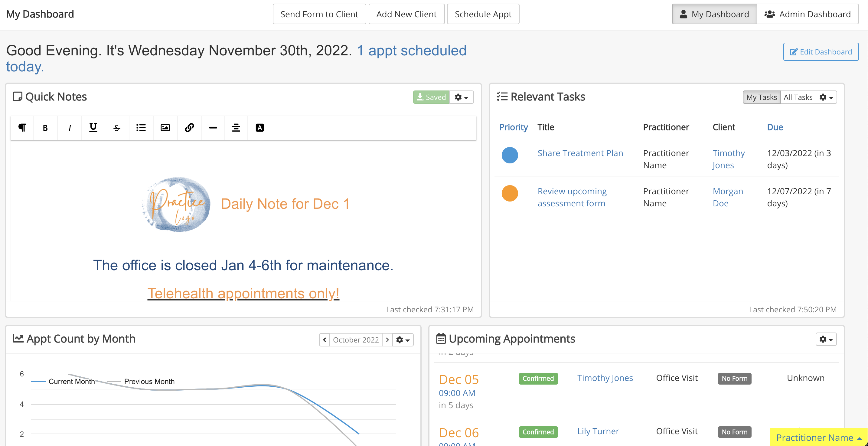
Task: Open the Relevant Tasks settings dropdown
Action: pyautogui.click(x=826, y=97)
